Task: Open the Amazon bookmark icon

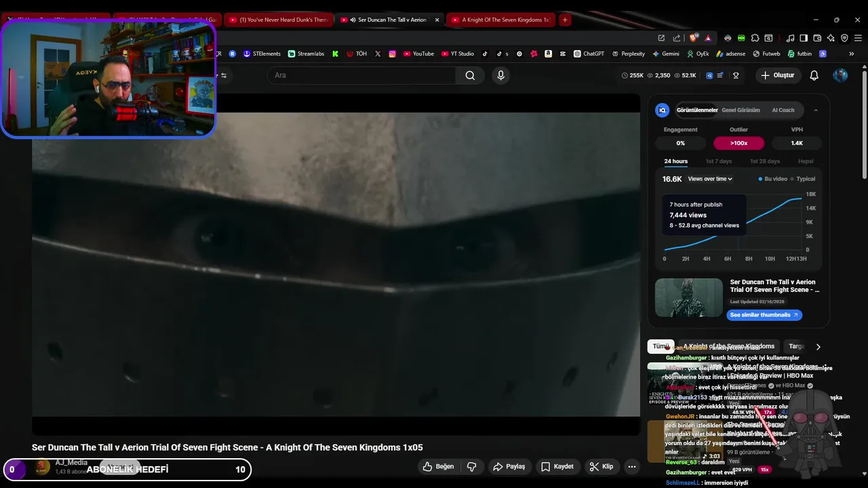Action: coord(548,54)
